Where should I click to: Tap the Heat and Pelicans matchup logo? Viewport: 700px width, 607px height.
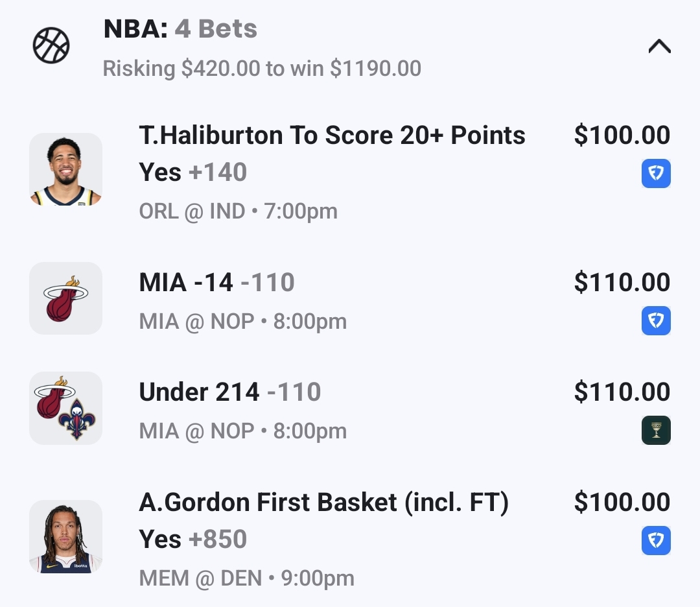(65, 408)
